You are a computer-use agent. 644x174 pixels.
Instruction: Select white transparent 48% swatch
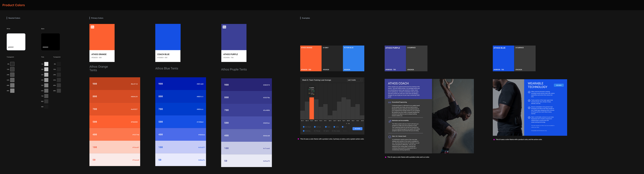tap(12, 91)
